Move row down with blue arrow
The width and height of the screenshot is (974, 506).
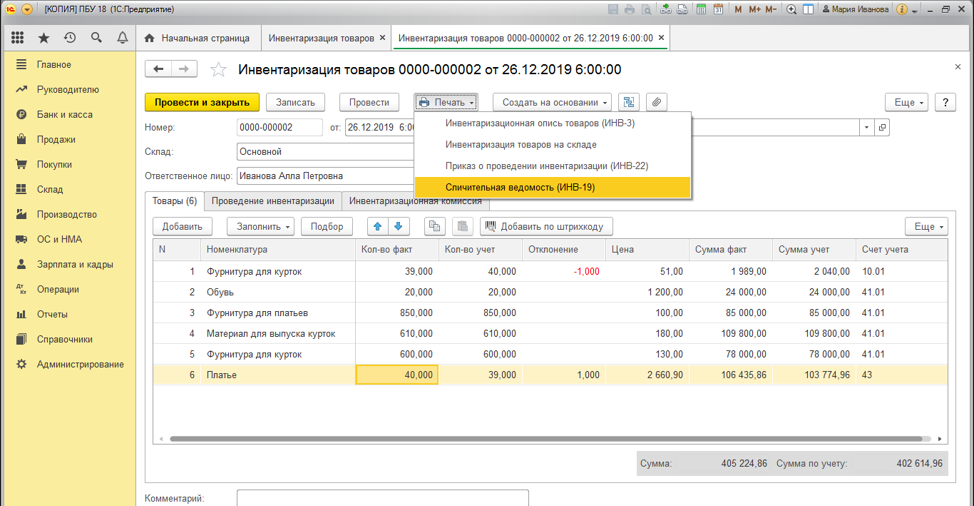click(398, 227)
